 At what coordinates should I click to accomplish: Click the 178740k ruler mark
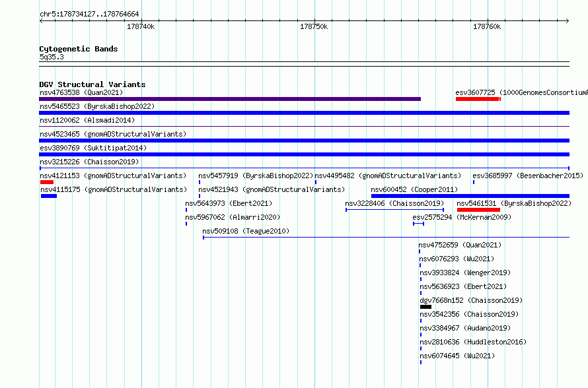pyautogui.click(x=141, y=26)
